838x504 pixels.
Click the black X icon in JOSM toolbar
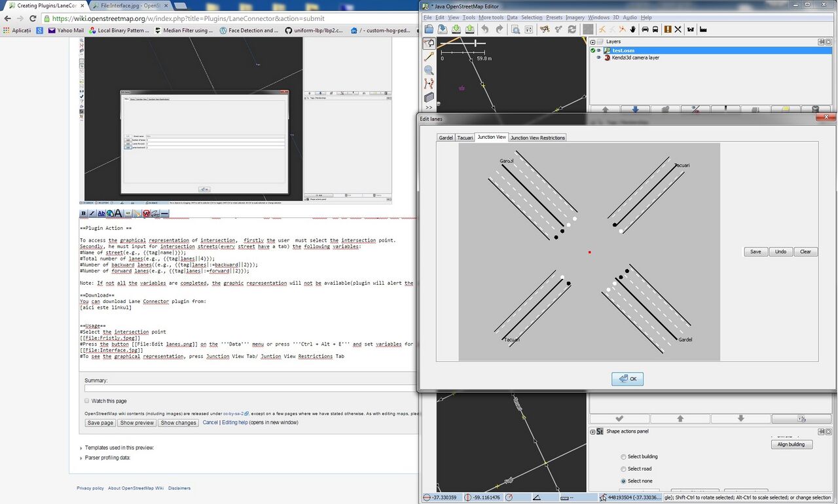[x=678, y=29]
